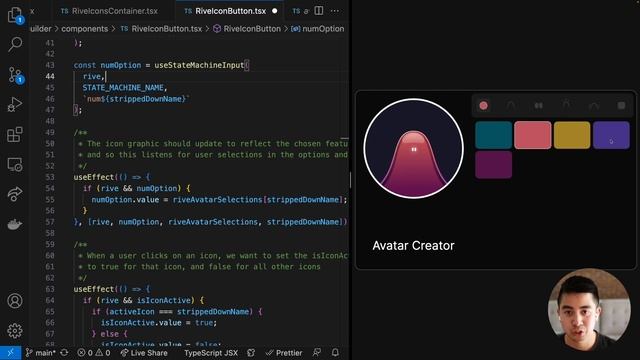The image size is (640, 360).
Task: Change language mode from TypeScript JSX
Action: pos(211,353)
